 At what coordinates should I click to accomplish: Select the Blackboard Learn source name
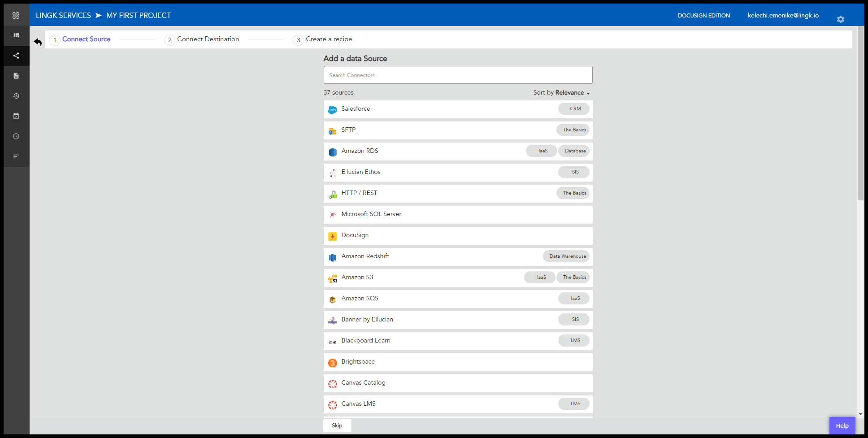pyautogui.click(x=365, y=340)
